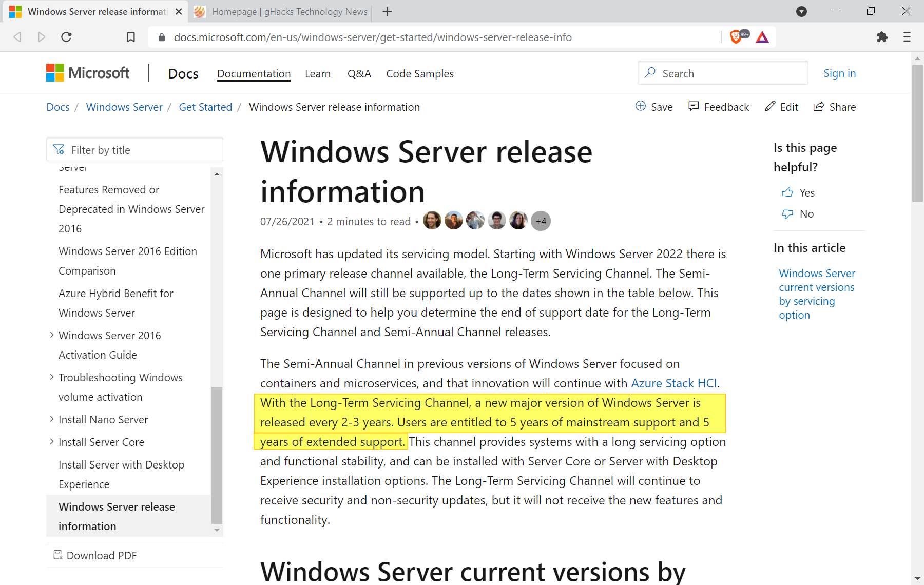Click the sidebar scroll up arrow

tap(217, 174)
